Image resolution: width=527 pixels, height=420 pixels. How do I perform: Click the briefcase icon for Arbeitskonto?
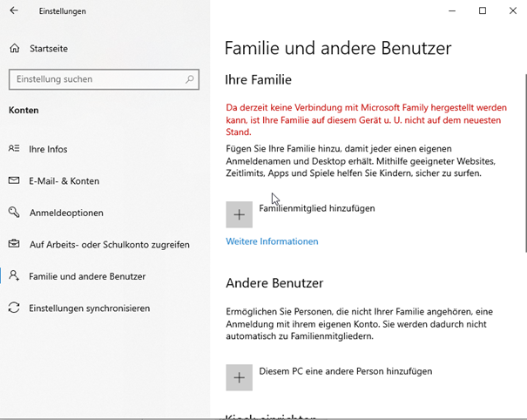click(x=14, y=245)
